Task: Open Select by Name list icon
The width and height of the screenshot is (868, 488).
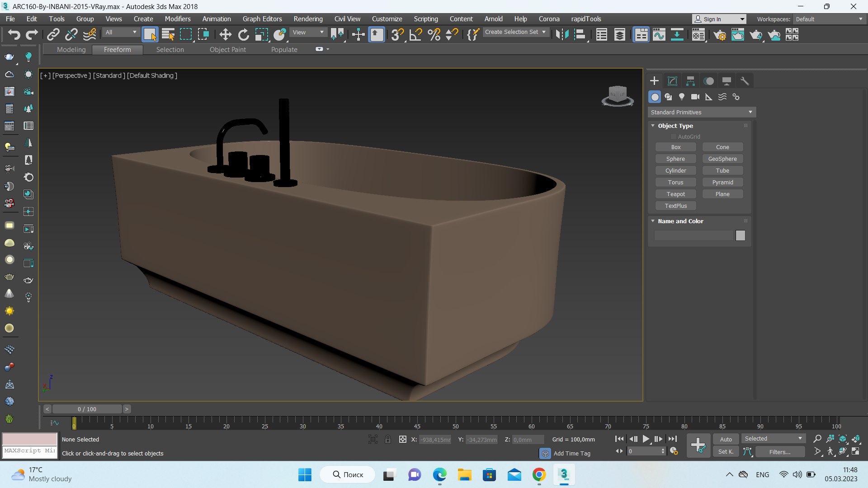Action: point(168,34)
